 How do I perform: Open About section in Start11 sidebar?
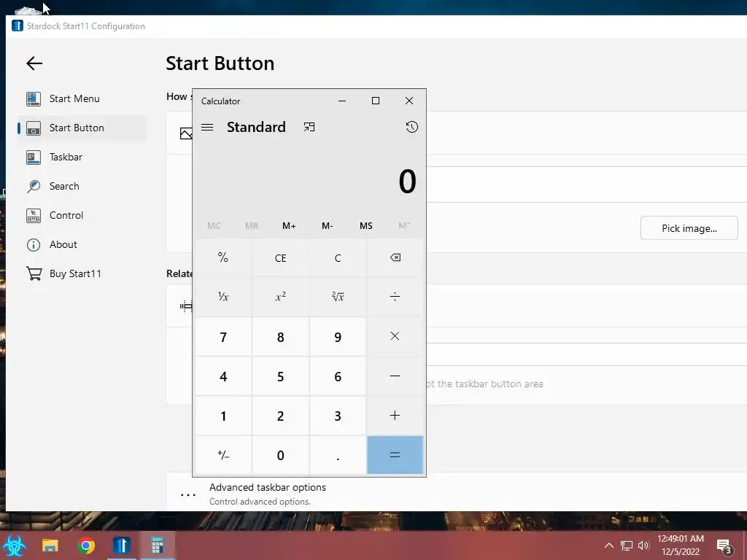[x=81, y=244]
